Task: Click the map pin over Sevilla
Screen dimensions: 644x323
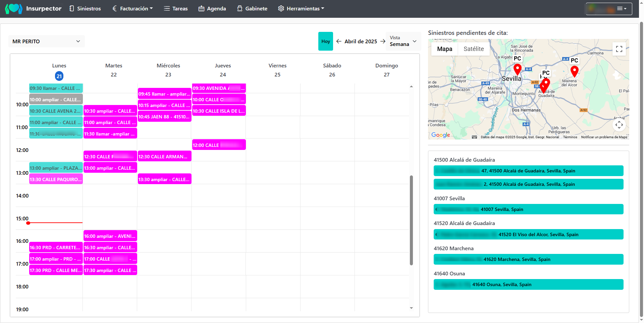Action: [517, 70]
